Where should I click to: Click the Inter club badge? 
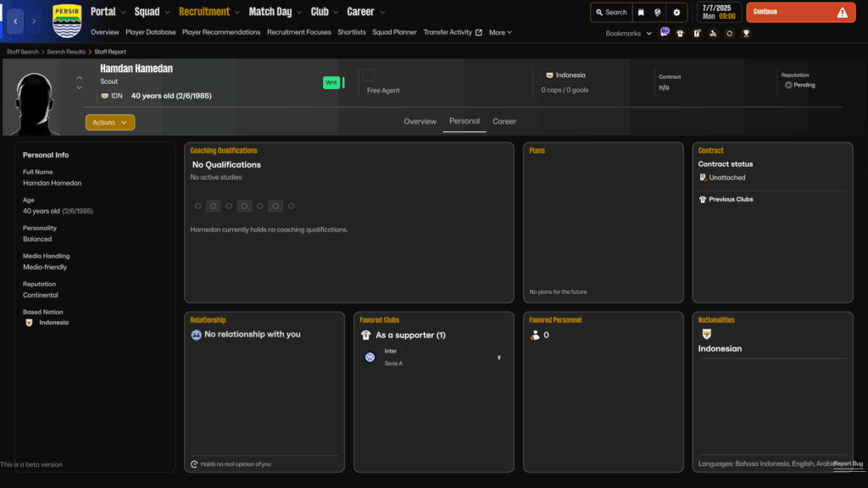(x=370, y=357)
